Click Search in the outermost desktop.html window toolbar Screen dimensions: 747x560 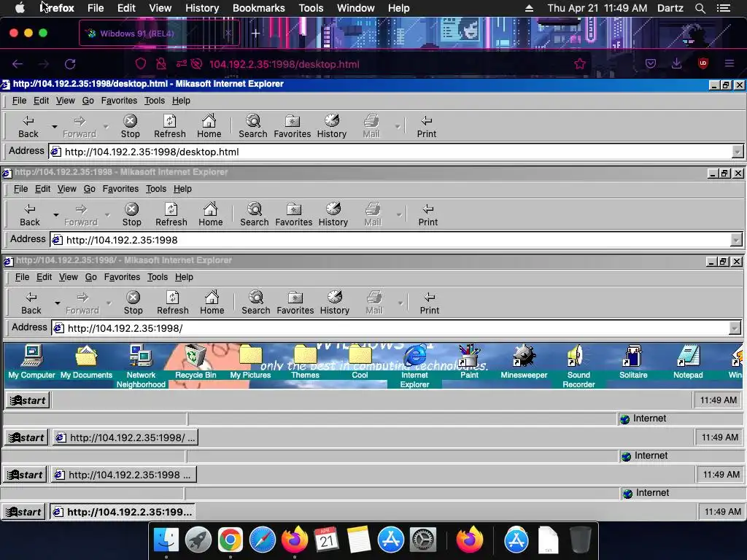[x=253, y=127]
